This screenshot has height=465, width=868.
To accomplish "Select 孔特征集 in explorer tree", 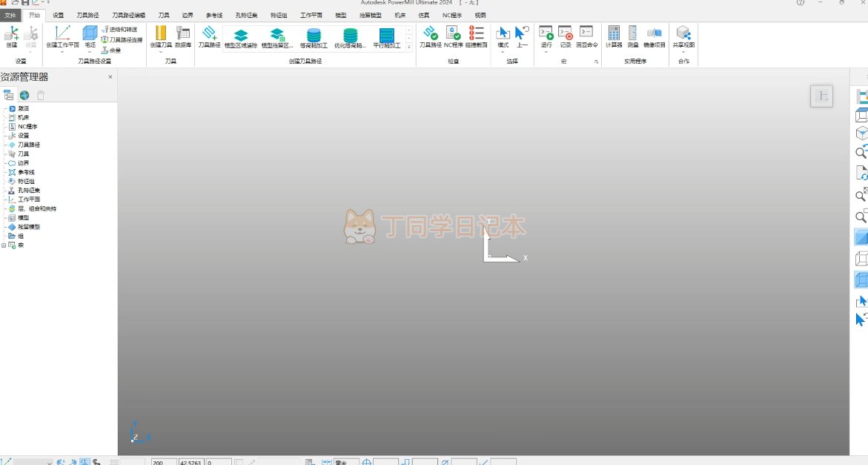I will tap(28, 190).
